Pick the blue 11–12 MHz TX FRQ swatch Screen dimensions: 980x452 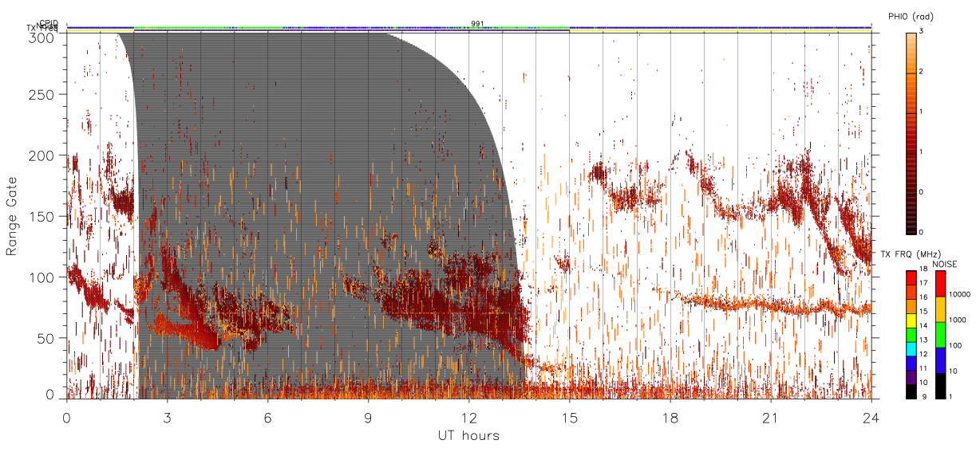911,362
